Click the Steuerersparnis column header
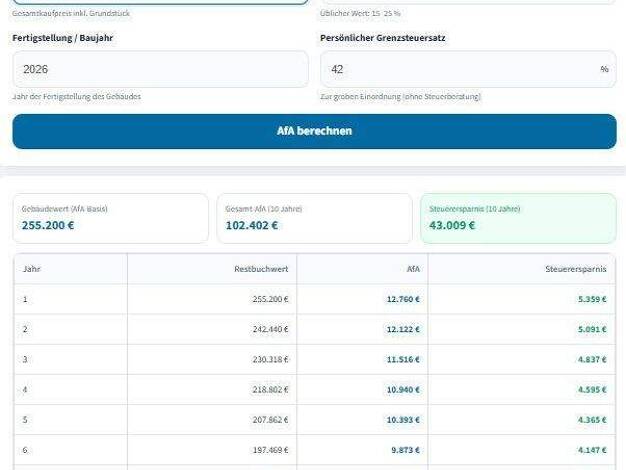626x470 pixels. click(x=575, y=269)
